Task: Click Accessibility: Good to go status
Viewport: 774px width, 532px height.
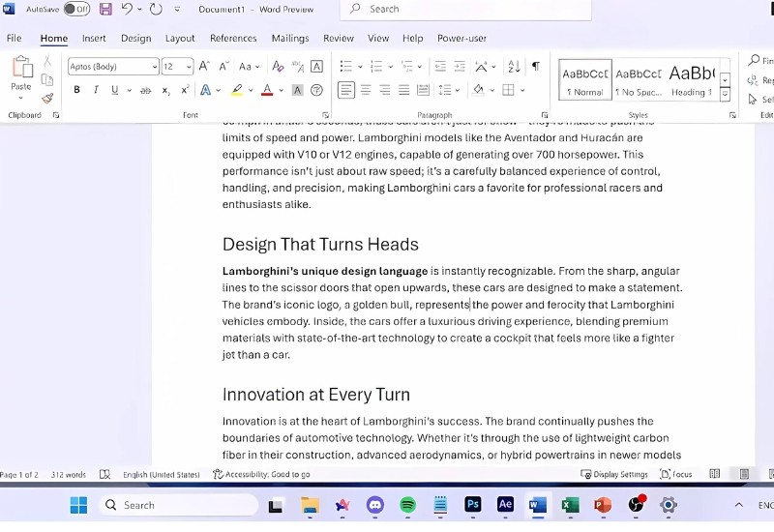Action: tap(261, 474)
